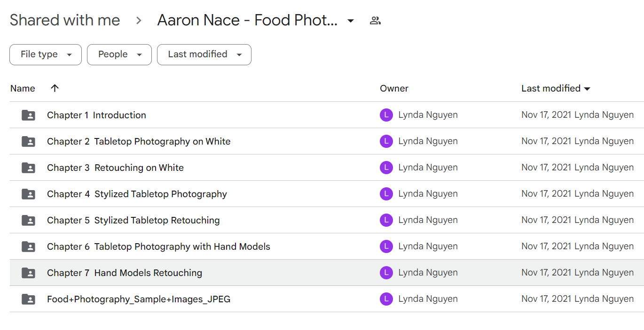Click the shared folder icon for Chapter 1 Introduction
The height and width of the screenshot is (330, 644).
pos(29,115)
